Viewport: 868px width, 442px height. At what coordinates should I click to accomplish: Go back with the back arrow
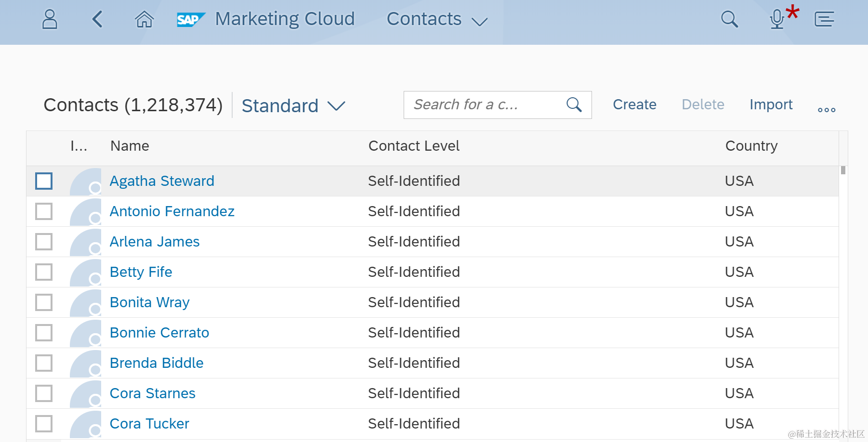tap(97, 19)
